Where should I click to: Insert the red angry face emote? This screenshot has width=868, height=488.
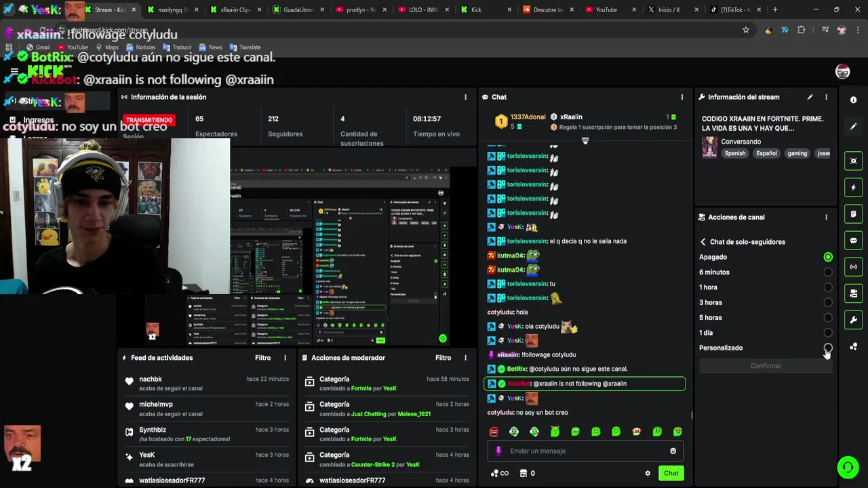pyautogui.click(x=494, y=432)
